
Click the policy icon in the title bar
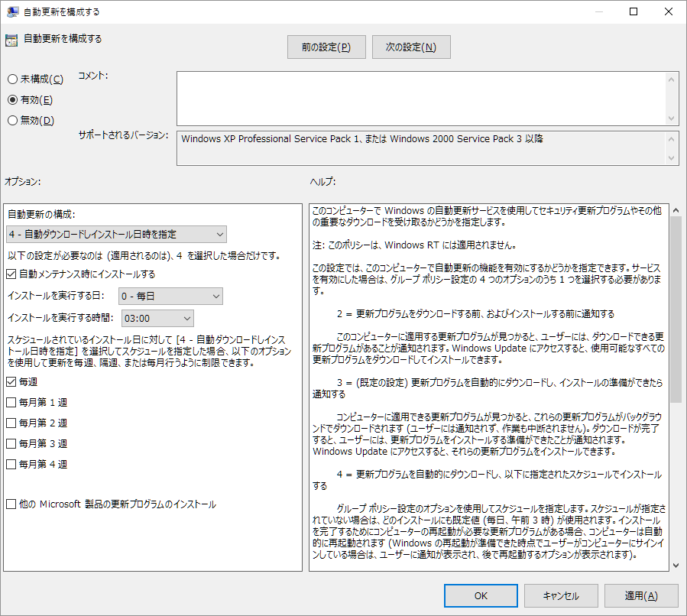tap(13, 12)
